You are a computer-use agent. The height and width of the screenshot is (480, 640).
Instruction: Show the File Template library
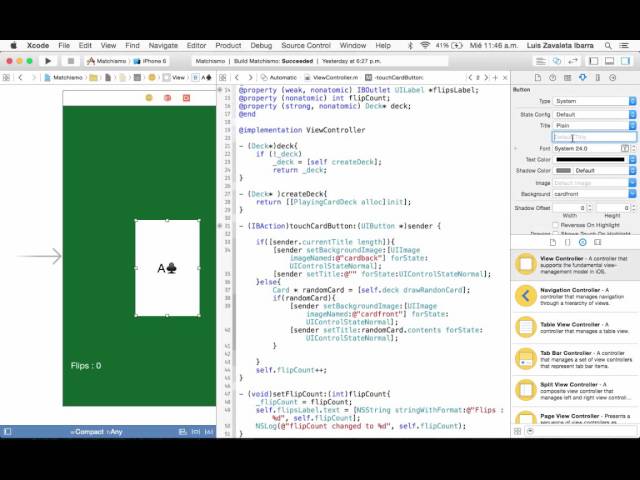click(553, 242)
